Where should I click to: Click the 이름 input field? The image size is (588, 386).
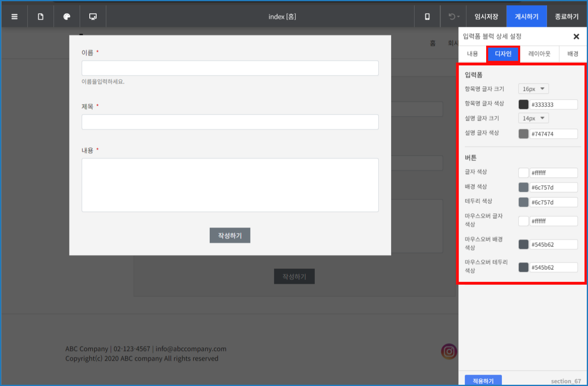pos(230,68)
